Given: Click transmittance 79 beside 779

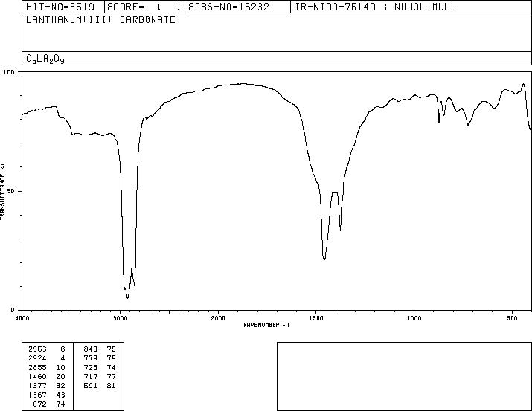Looking at the screenshot, I should click(x=112, y=358).
